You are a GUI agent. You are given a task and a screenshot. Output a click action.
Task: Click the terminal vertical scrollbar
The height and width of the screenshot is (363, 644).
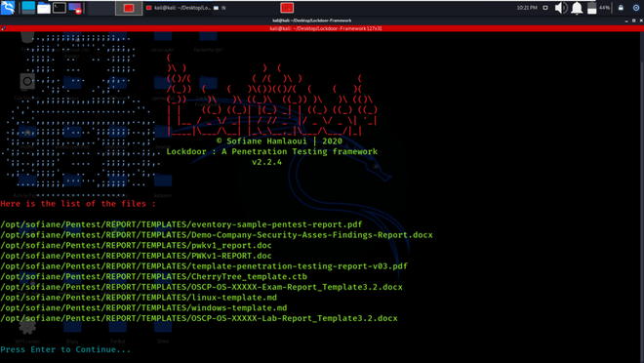click(642, 197)
